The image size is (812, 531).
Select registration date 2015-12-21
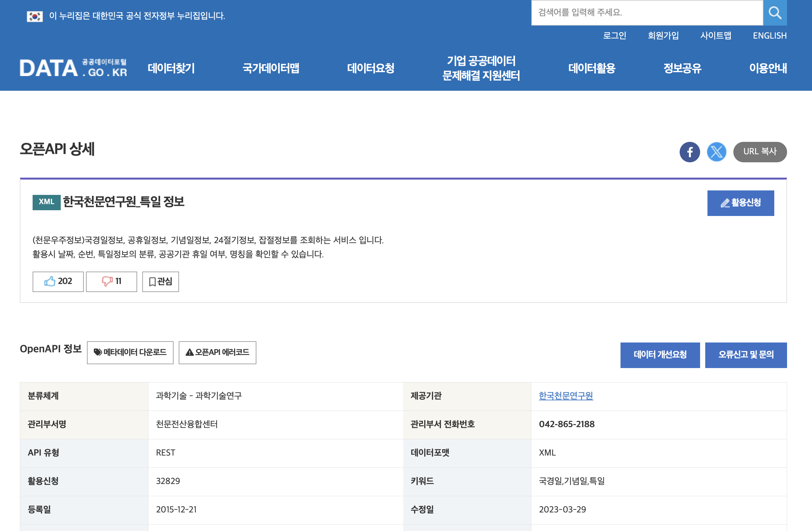click(176, 509)
